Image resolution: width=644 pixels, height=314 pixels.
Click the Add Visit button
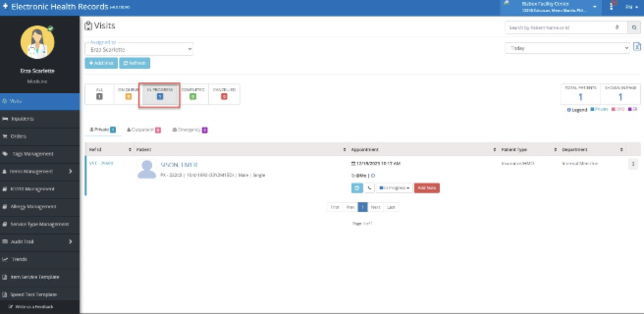point(101,63)
